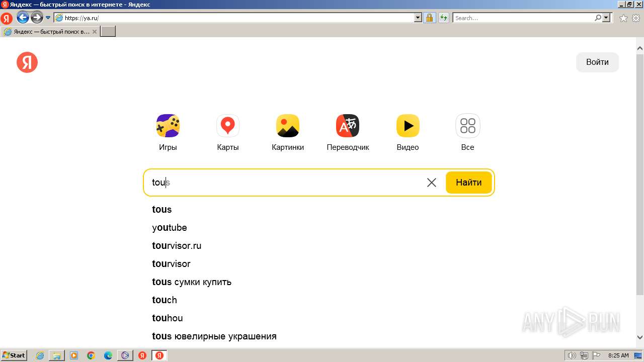Expand the address bar URL dropdown arrow

pos(418,18)
